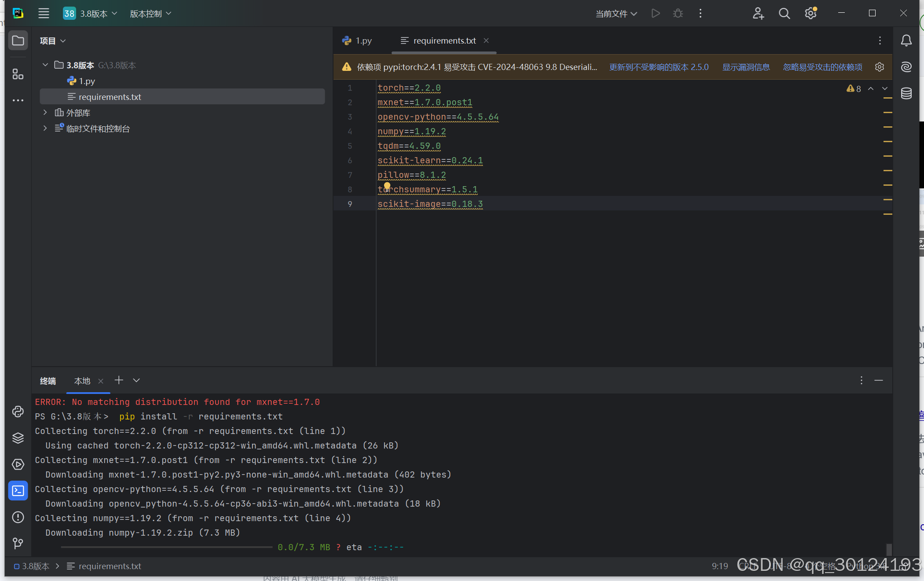924x581 pixels.
Task: Run the current file
Action: (x=656, y=13)
